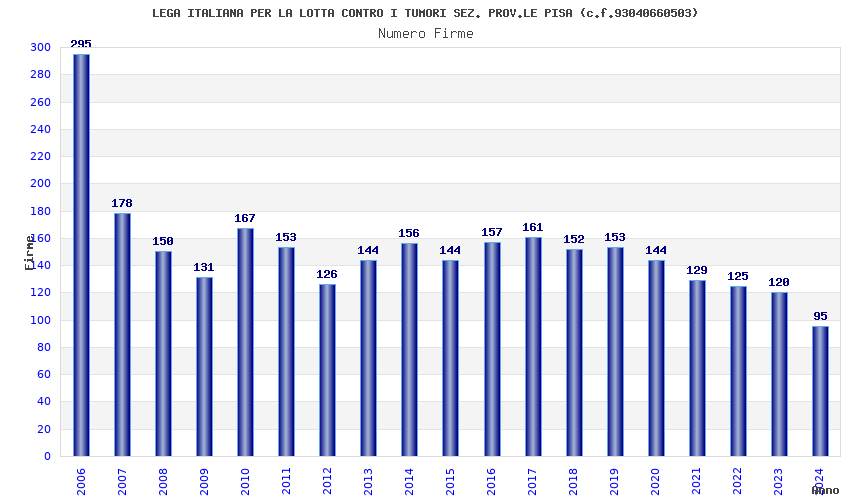Viewport: 850px width, 500px height.
Task: Click the y-axis tick label 20
Action: pyautogui.click(x=44, y=430)
